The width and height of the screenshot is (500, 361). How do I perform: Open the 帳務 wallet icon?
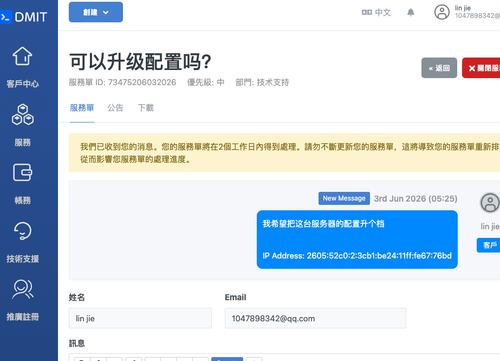coord(22,172)
